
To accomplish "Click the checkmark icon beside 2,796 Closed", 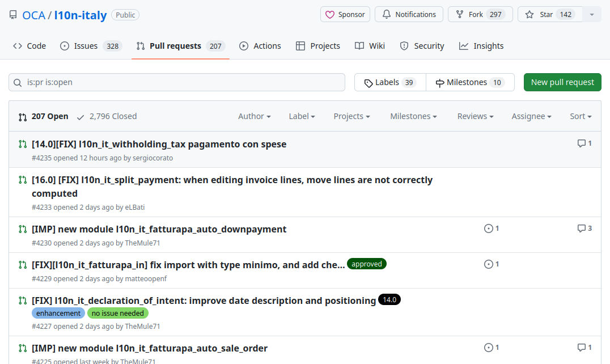I will tap(81, 117).
